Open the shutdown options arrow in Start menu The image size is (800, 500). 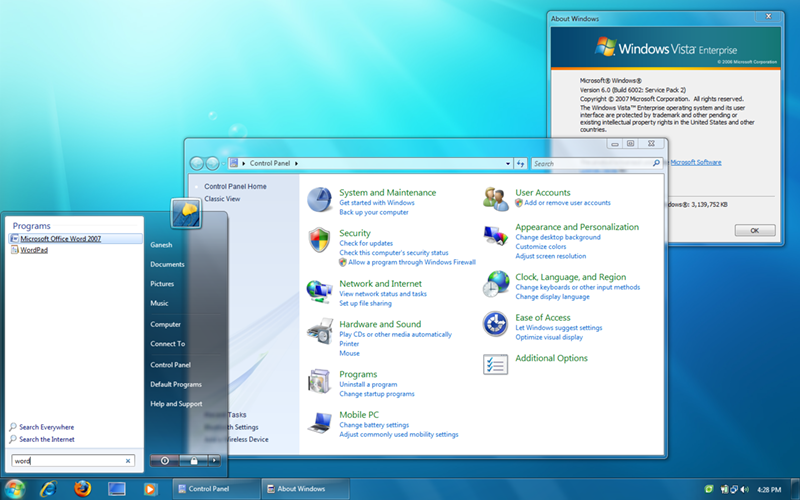point(214,460)
